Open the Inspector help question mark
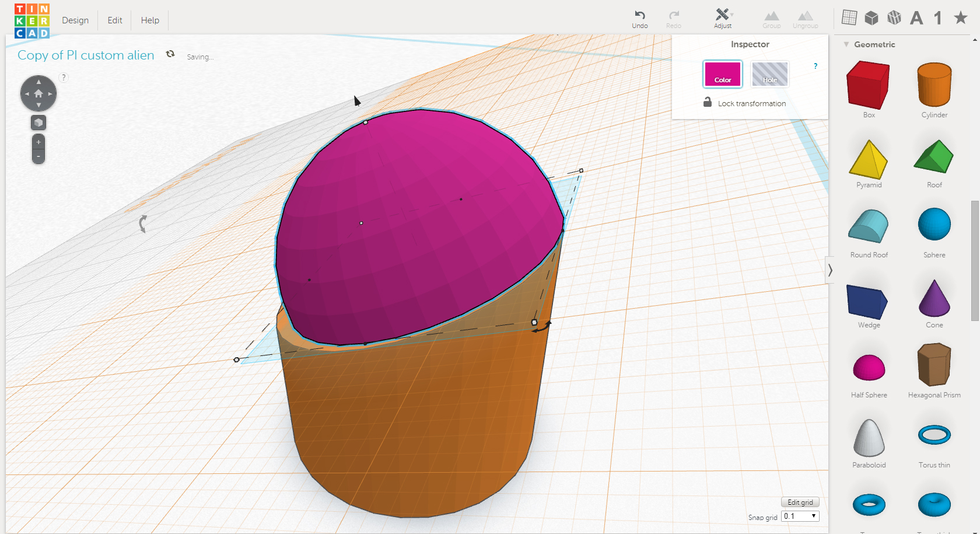The image size is (980, 534). click(815, 66)
